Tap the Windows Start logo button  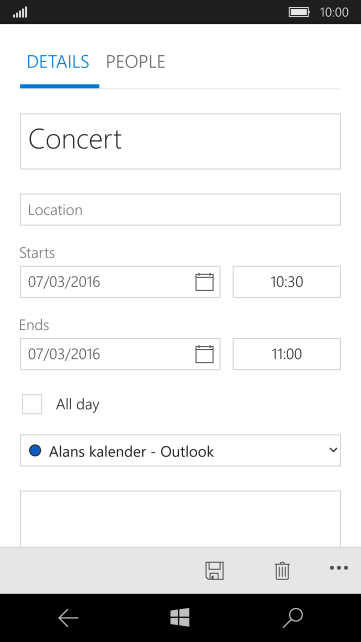(x=180, y=617)
